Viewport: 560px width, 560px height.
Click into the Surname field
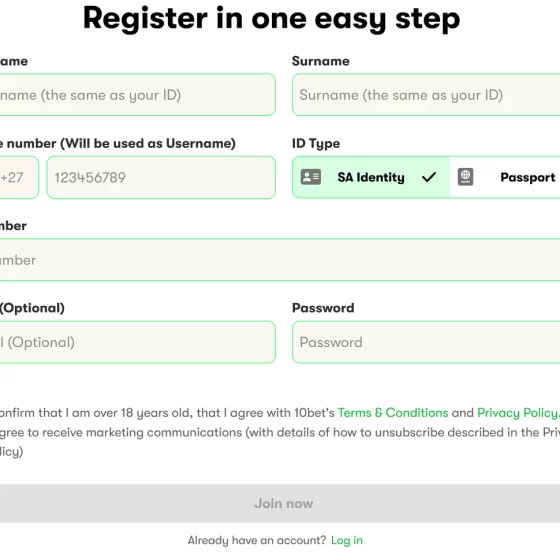point(426,95)
